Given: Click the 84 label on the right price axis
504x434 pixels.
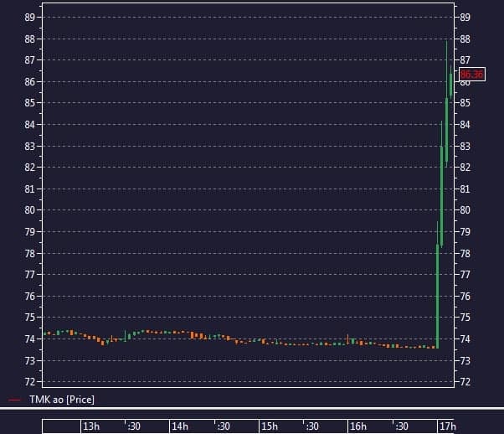Looking at the screenshot, I should click(465, 125).
